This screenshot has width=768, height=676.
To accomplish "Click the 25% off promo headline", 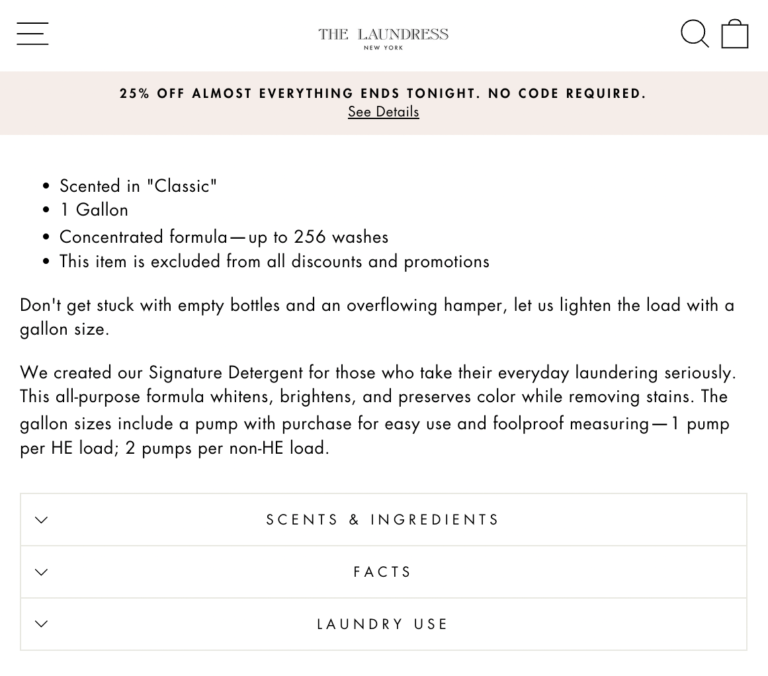I will click(383, 93).
